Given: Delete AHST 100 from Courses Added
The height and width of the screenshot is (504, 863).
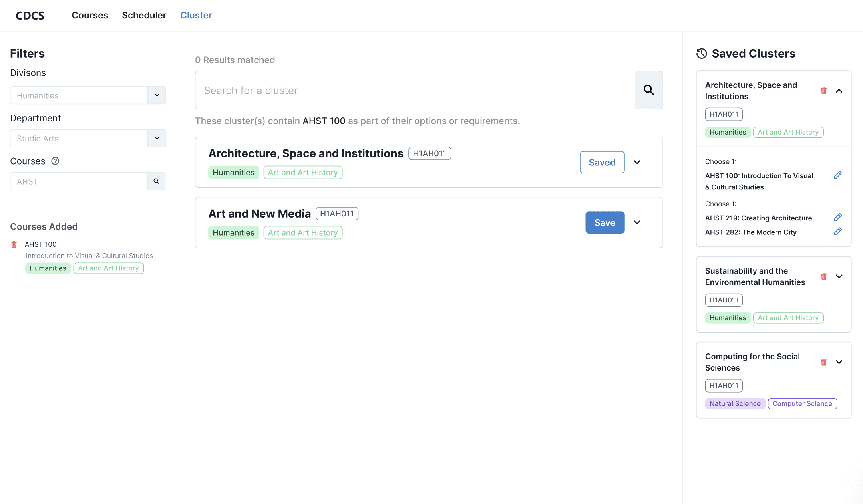Looking at the screenshot, I should 14,244.
